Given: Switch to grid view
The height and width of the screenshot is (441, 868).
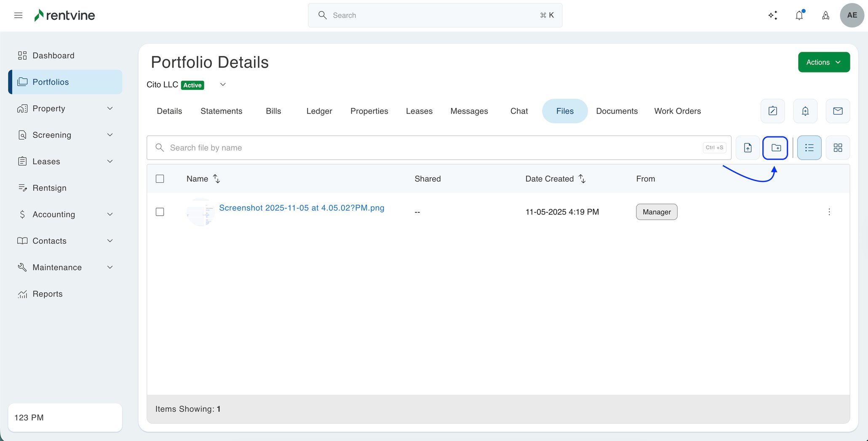Looking at the screenshot, I should click(x=838, y=148).
